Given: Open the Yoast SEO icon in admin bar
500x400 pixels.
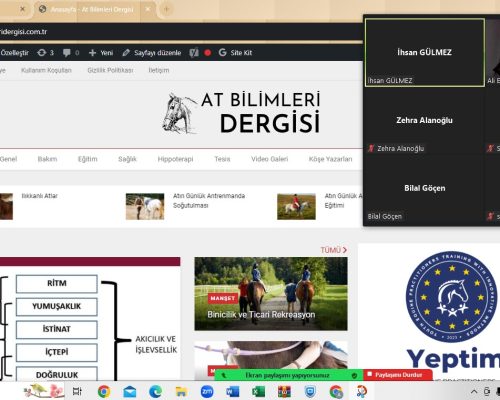Looking at the screenshot, I should (194, 53).
